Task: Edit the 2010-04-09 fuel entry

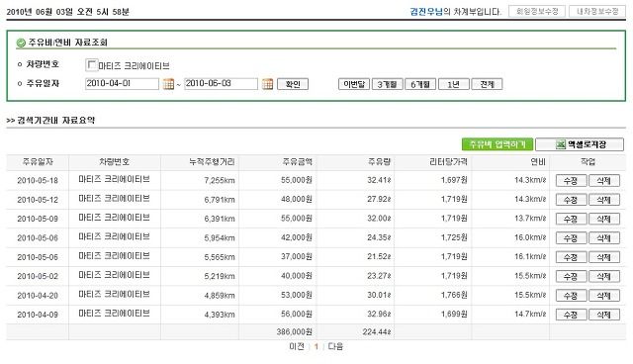Action: pyautogui.click(x=571, y=315)
